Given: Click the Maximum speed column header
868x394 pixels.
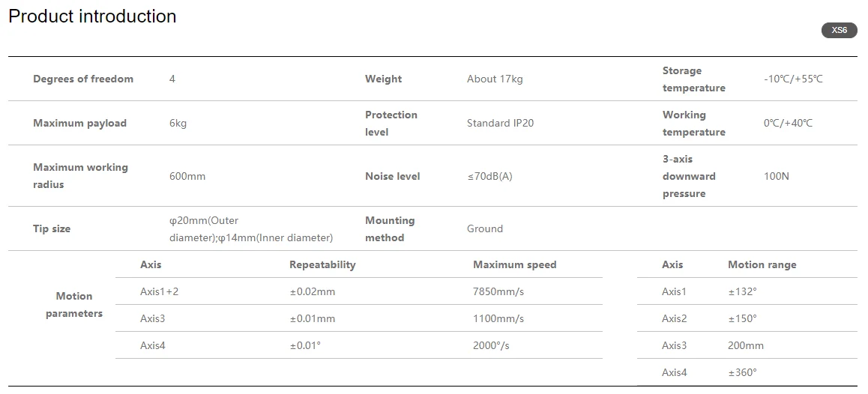Looking at the screenshot, I should (x=514, y=264).
